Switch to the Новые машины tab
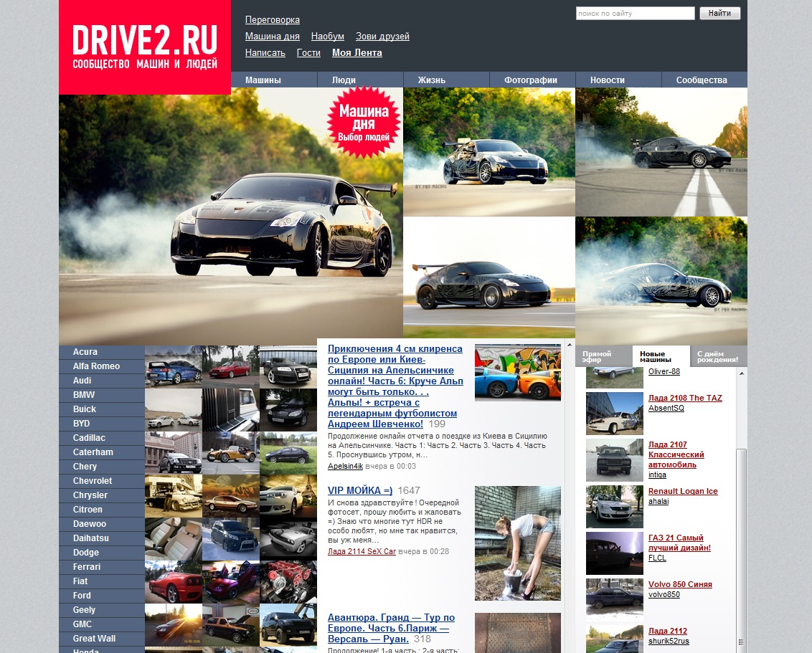This screenshot has width=812, height=653. 661,356
